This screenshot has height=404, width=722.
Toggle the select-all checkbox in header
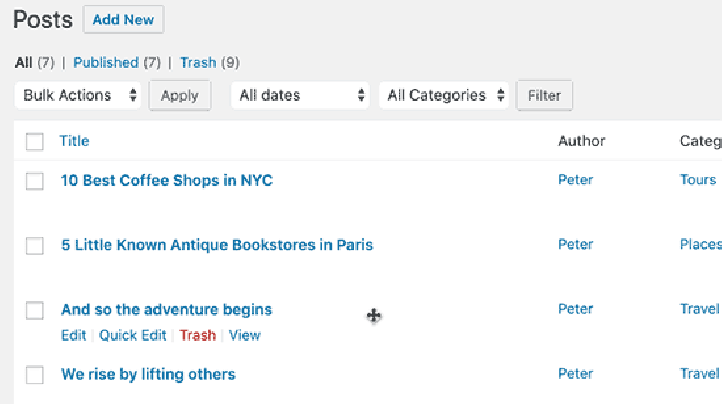(x=35, y=141)
